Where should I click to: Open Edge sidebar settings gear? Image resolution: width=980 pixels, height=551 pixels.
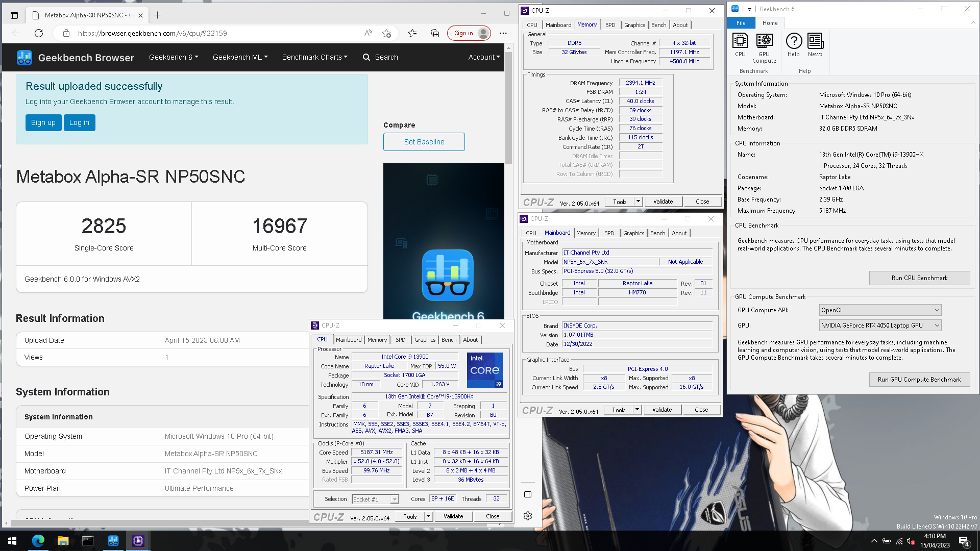[528, 516]
